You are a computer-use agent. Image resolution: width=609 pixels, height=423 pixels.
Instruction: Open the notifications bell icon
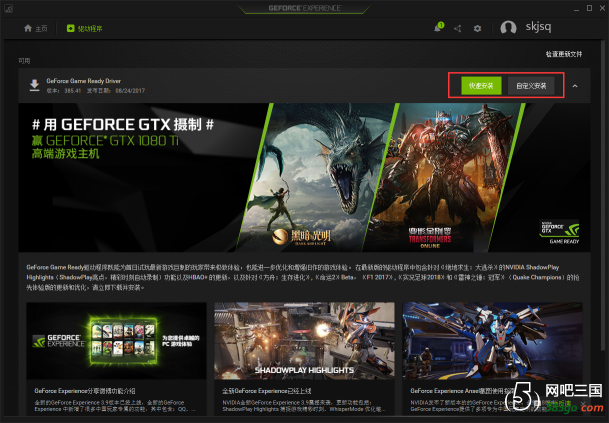coord(438,28)
